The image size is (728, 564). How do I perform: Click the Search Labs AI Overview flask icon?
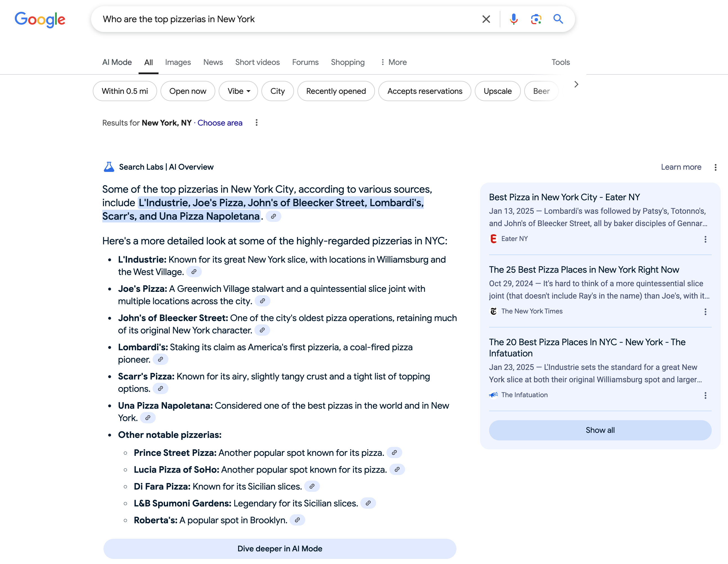pyautogui.click(x=108, y=167)
